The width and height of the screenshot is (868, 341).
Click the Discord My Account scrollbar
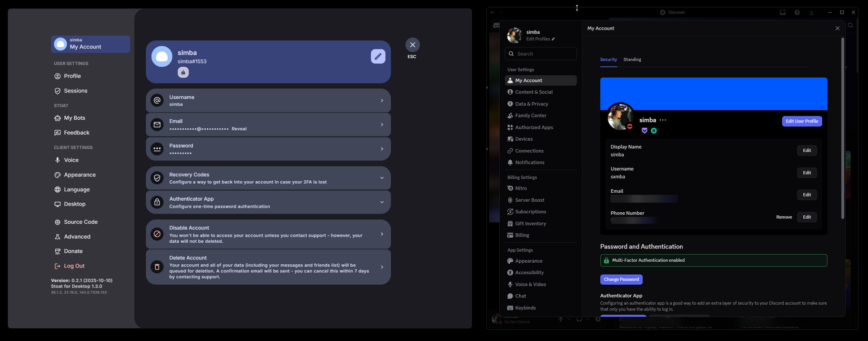pyautogui.click(x=842, y=128)
